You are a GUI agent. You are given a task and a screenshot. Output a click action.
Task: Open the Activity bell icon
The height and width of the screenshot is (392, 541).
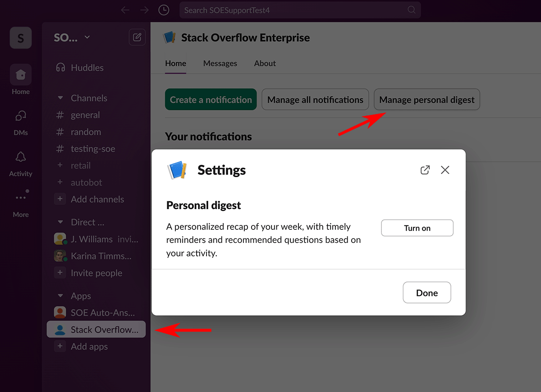coord(21,157)
